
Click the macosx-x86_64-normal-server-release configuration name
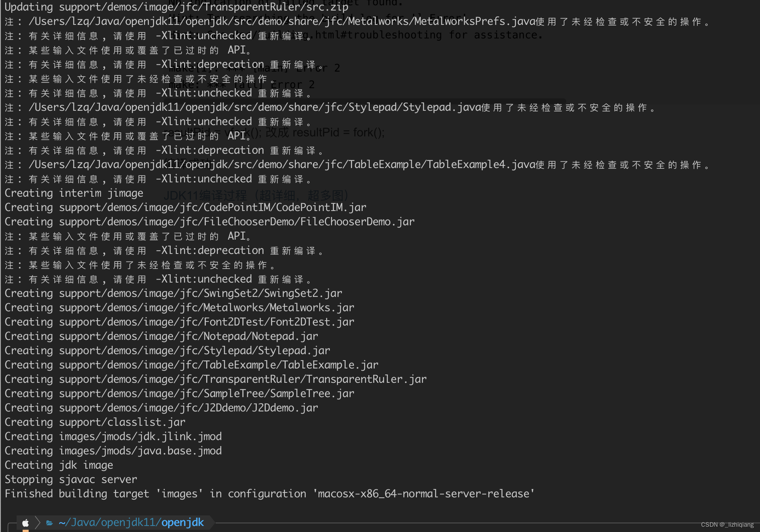423,494
